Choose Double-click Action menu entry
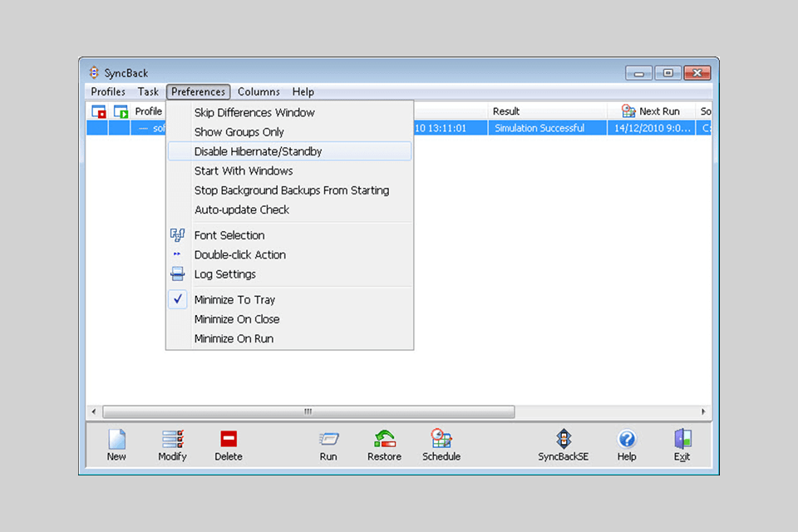 tap(289, 254)
